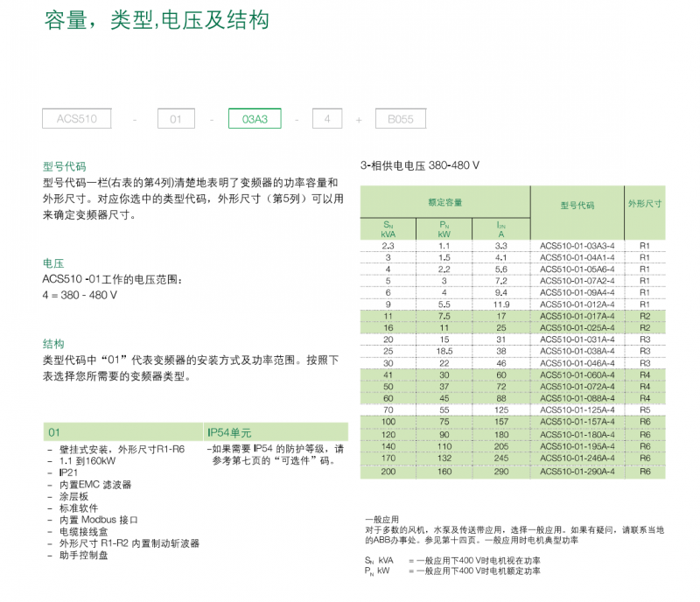The width and height of the screenshot is (700, 602).
Task: Click the IP54单元 green header
Action: pyautogui.click(x=276, y=432)
